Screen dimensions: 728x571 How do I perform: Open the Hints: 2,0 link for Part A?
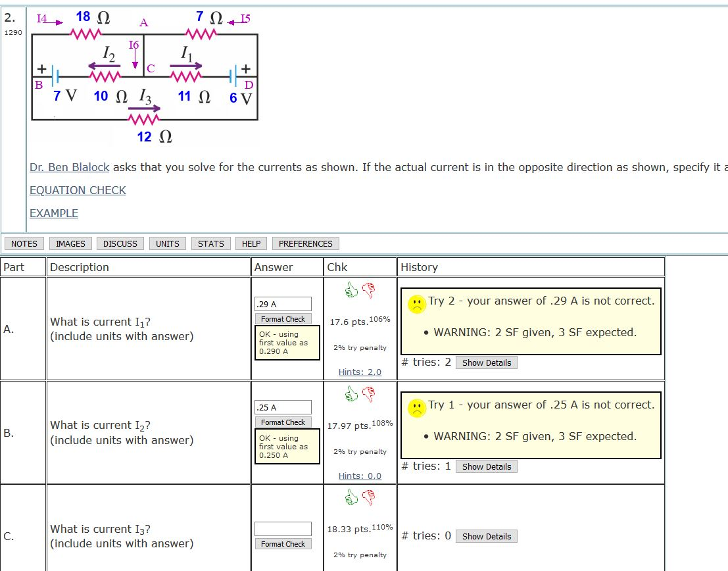[x=358, y=372]
